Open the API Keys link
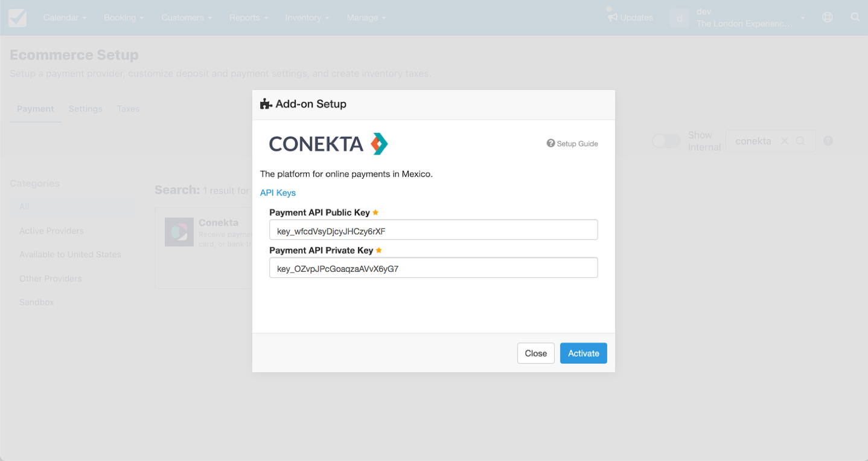Image resolution: width=868 pixels, height=461 pixels. tap(278, 193)
